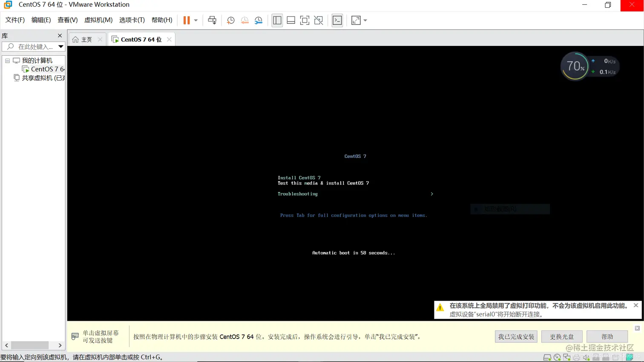Open the 编辑(E) menu

point(41,20)
